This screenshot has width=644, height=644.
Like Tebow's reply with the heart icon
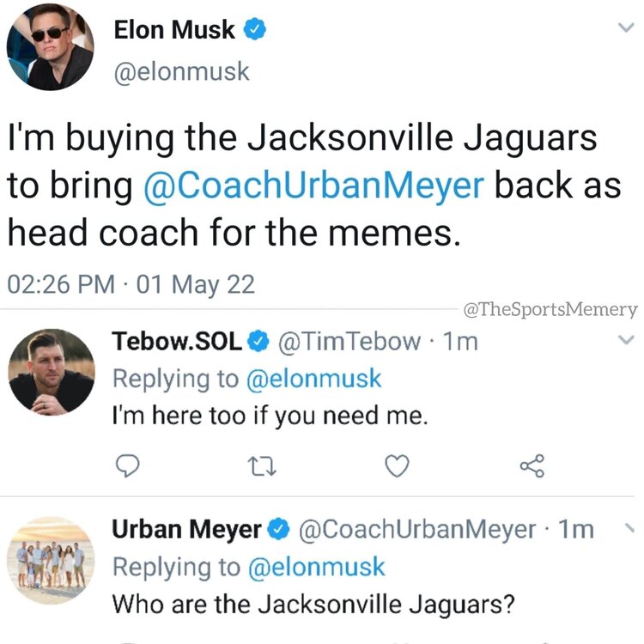[394, 466]
